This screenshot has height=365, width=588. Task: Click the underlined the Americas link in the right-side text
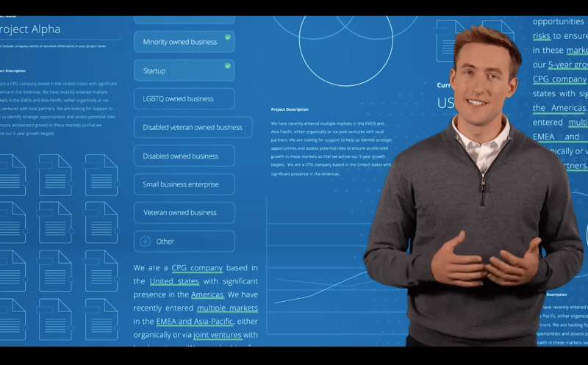559,108
